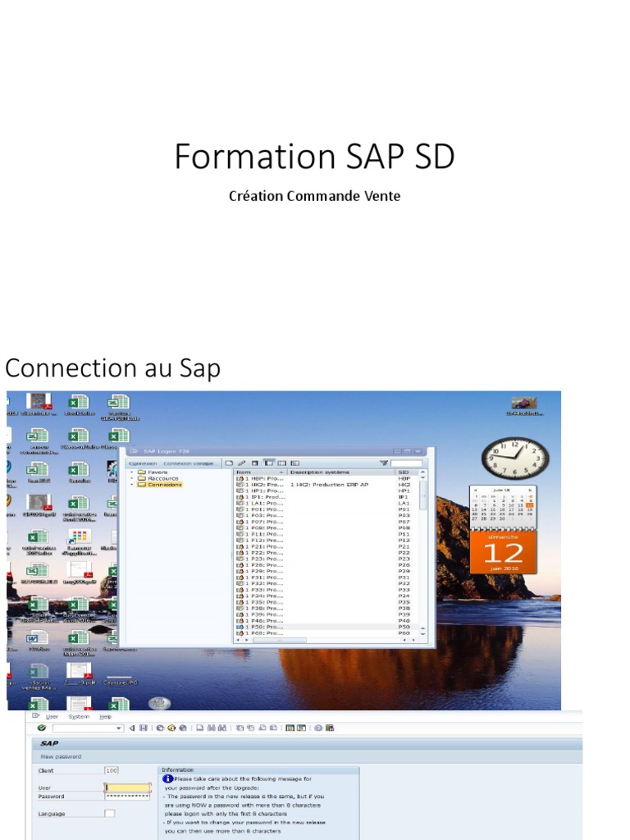Click the Nom column header
The image size is (630, 840).
260,472
